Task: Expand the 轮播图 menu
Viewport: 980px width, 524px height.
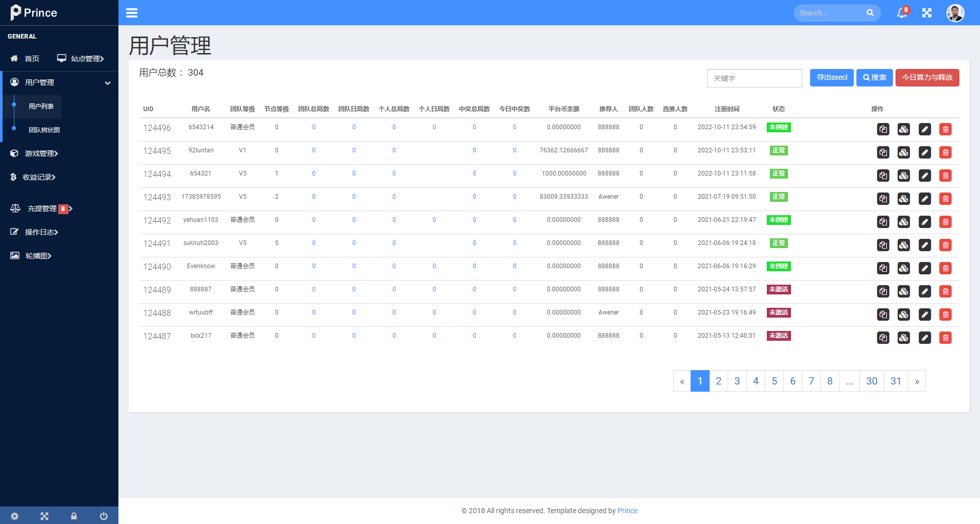Action: 31,256
